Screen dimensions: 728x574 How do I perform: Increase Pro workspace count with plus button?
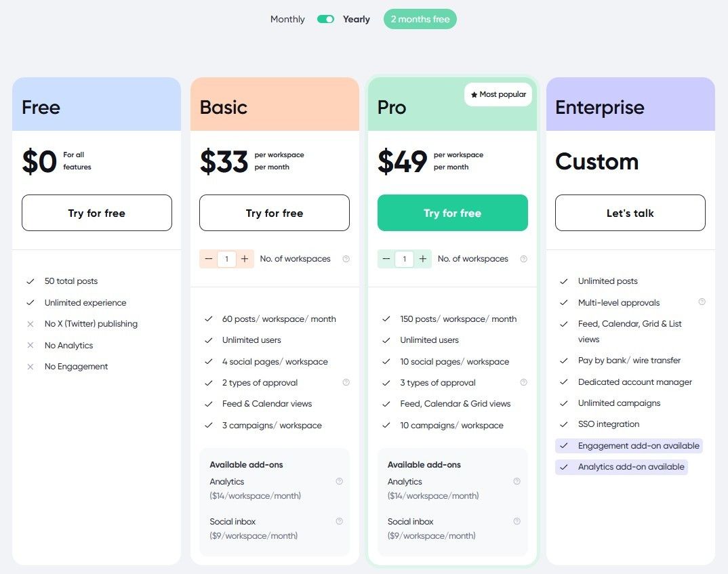pyautogui.click(x=423, y=258)
